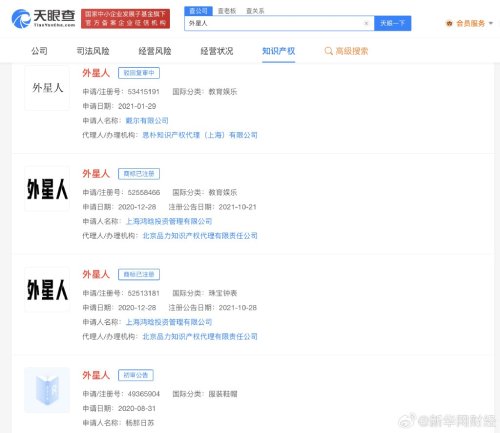Click the 商标已注册 tag of entry 52558466

(139, 174)
